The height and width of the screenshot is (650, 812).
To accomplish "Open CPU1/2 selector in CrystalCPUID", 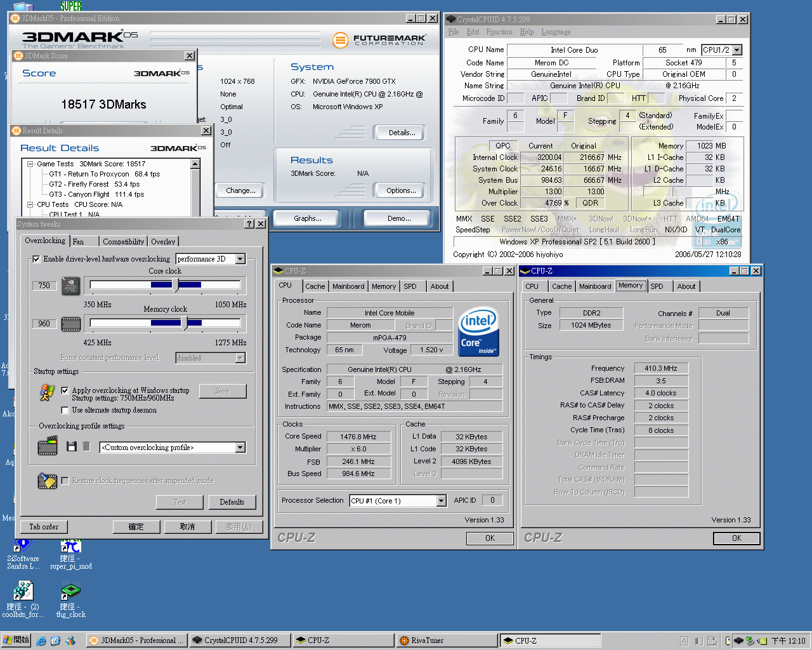I will click(x=737, y=50).
